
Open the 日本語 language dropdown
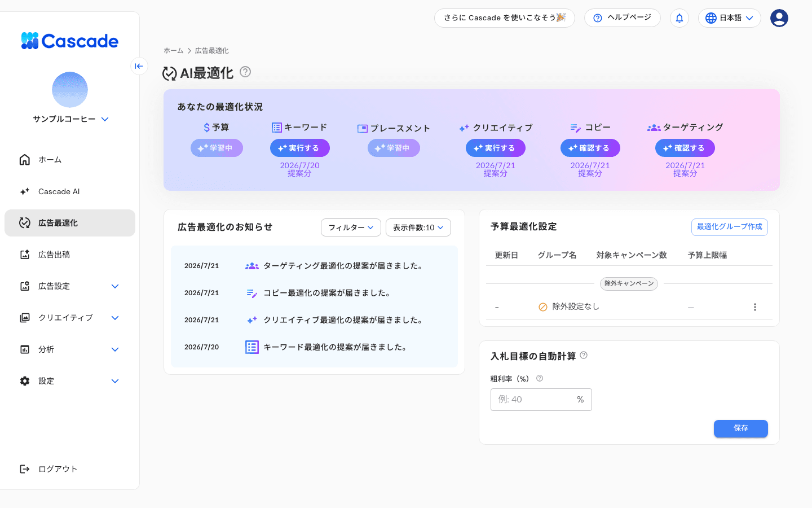pyautogui.click(x=730, y=18)
